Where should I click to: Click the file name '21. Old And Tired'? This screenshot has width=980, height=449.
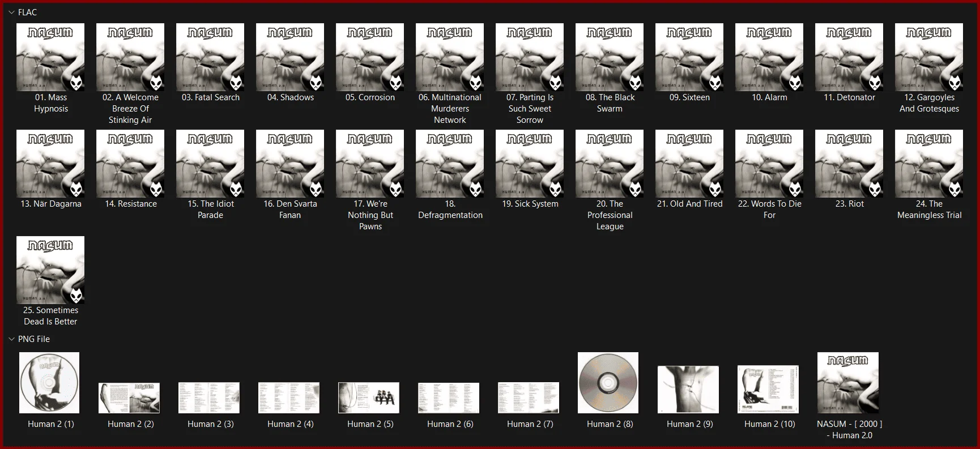pos(690,204)
